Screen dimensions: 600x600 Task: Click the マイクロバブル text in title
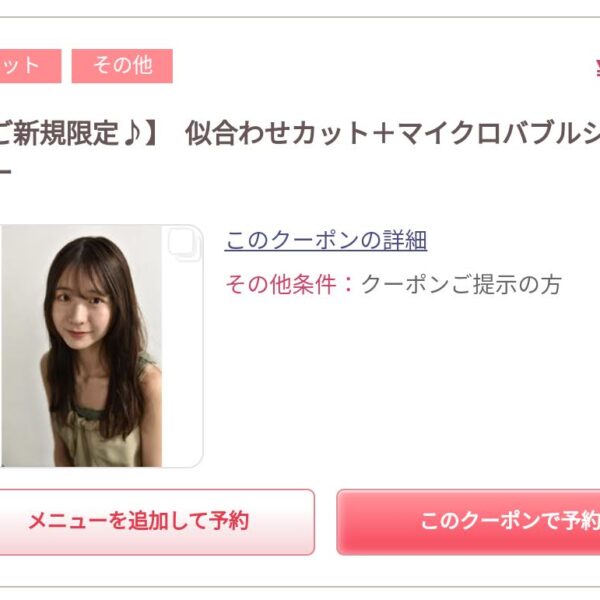pos(484,134)
